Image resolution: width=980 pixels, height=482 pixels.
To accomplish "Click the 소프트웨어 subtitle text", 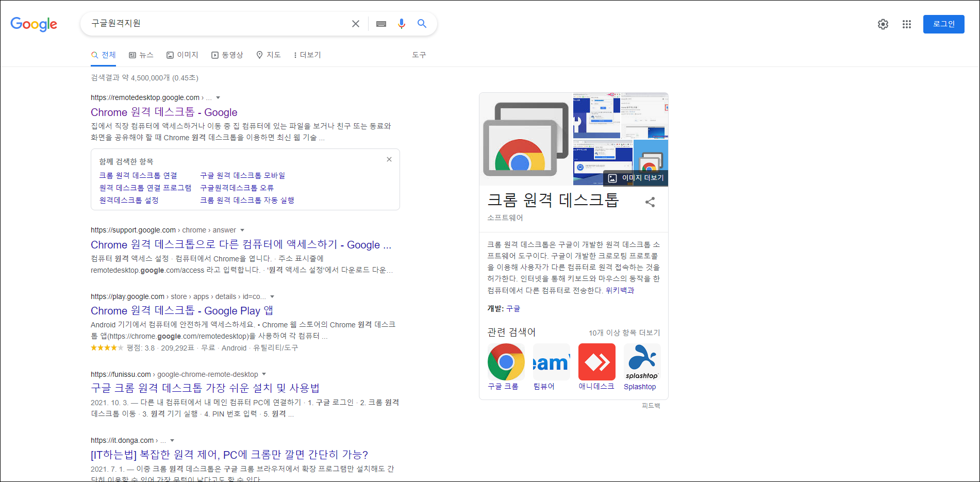I will 505,218.
